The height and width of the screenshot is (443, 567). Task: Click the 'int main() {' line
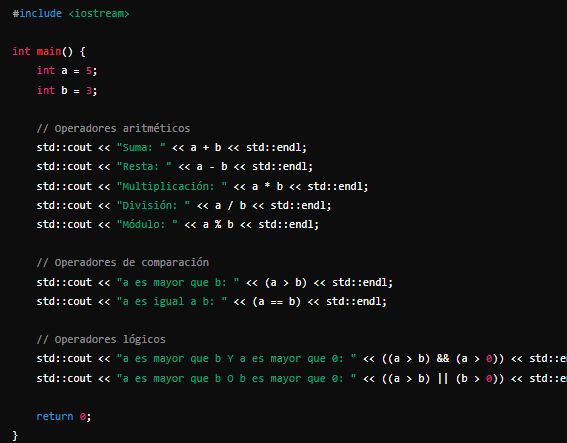[x=49, y=52]
